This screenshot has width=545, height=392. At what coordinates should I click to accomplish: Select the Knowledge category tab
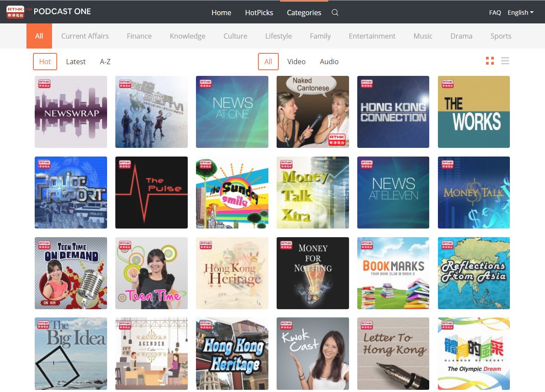tap(188, 36)
